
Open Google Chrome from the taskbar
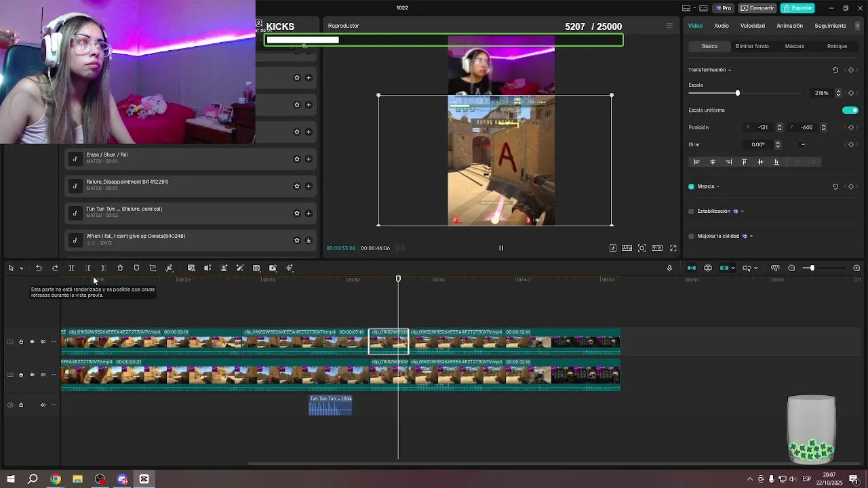tap(56, 479)
